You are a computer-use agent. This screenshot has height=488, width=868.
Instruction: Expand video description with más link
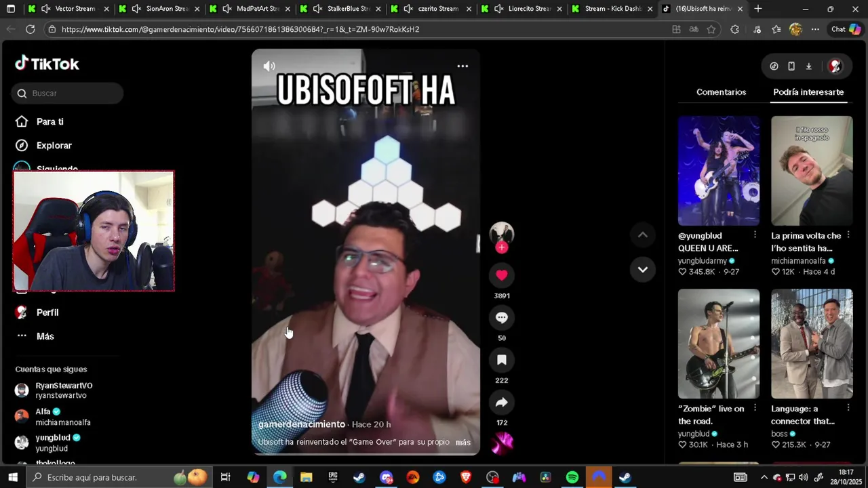(x=463, y=442)
